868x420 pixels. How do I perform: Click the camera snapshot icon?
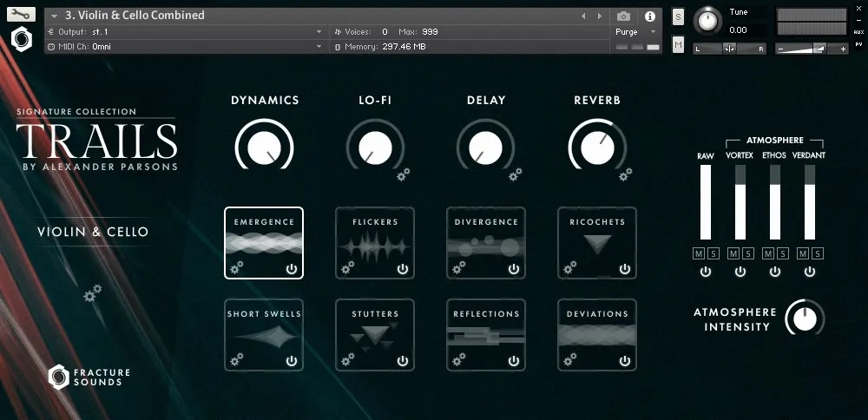click(x=623, y=16)
